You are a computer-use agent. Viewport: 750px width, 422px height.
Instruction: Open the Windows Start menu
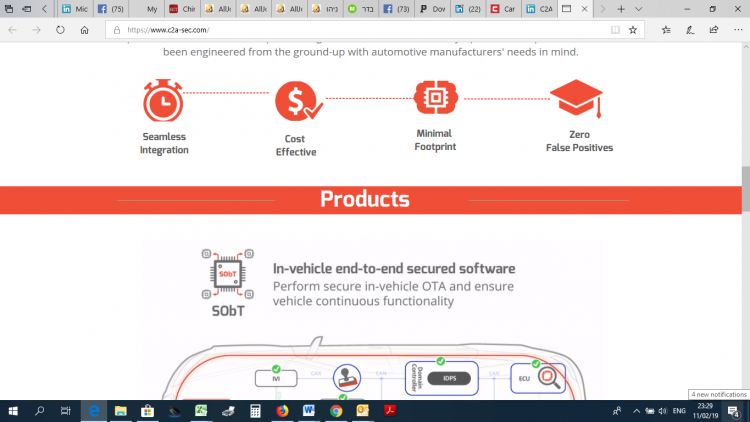[13, 411]
